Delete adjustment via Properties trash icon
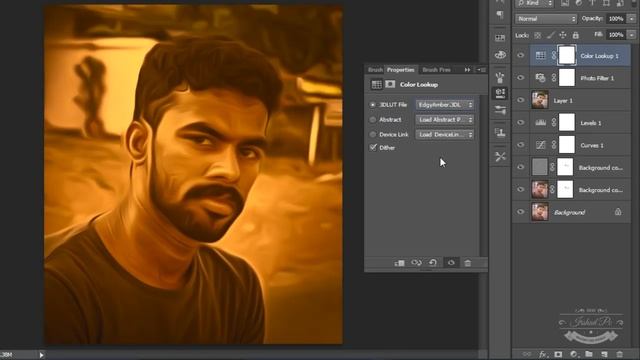This screenshot has height=360, width=640. [x=468, y=263]
